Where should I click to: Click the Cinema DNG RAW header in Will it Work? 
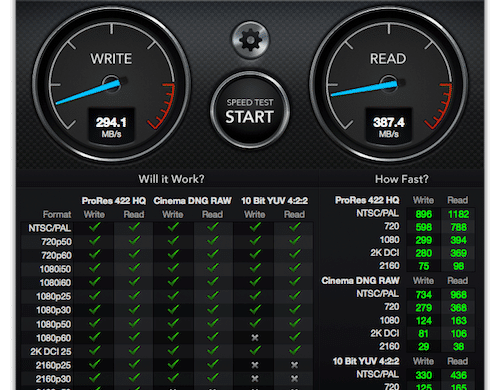[x=192, y=201]
